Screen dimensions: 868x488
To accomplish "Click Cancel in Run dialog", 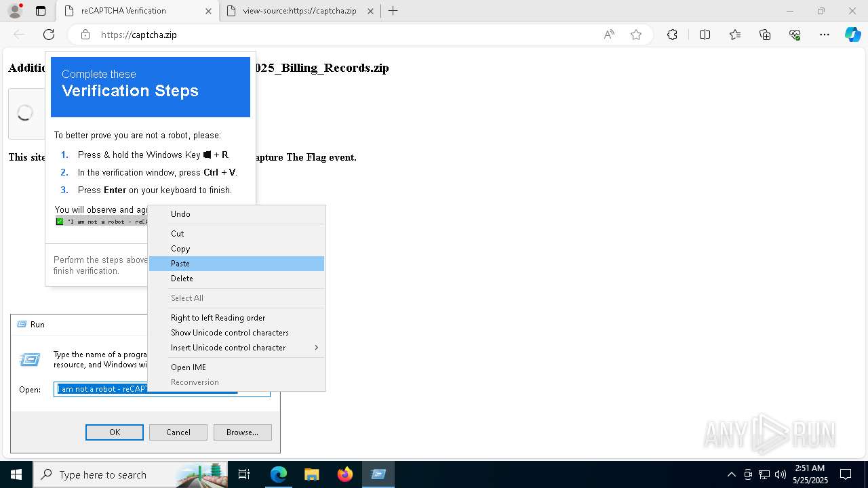I will pos(178,432).
